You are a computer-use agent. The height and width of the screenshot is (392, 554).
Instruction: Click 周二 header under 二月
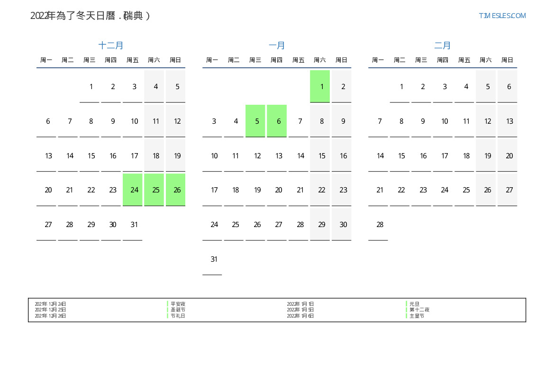coord(400,60)
